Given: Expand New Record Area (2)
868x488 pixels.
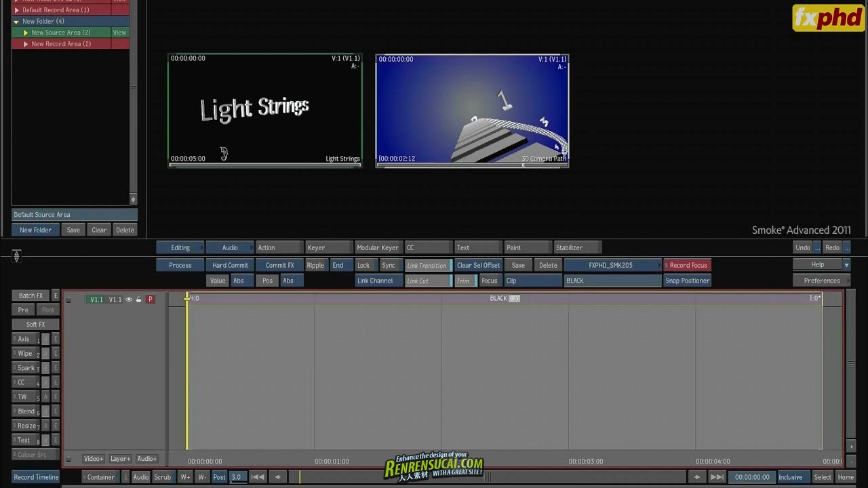Looking at the screenshot, I should pos(26,44).
